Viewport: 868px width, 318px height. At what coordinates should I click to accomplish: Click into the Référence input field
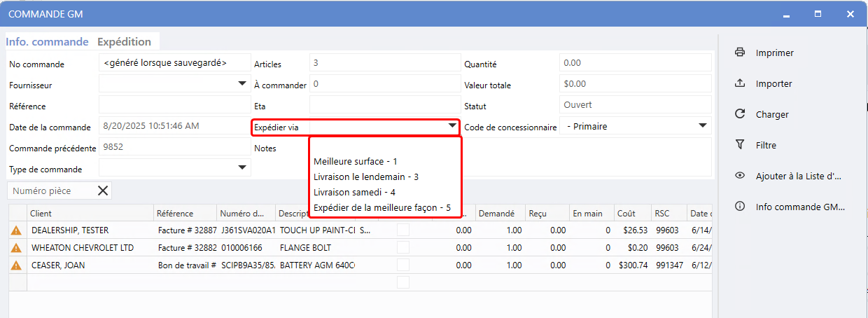[174, 106]
